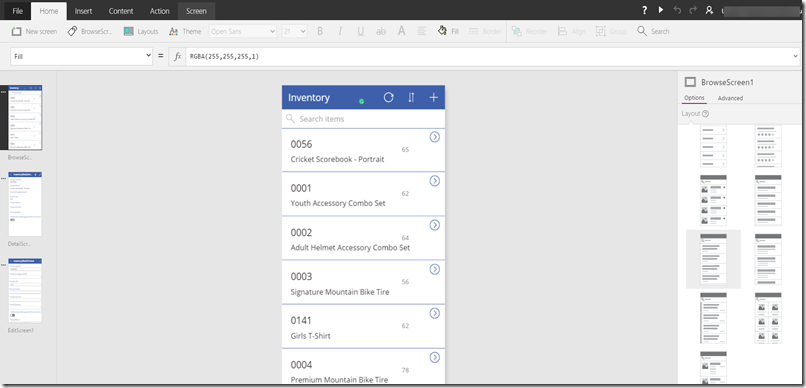Click the formula bar RGBA text
The image size is (806, 388).
click(x=224, y=57)
